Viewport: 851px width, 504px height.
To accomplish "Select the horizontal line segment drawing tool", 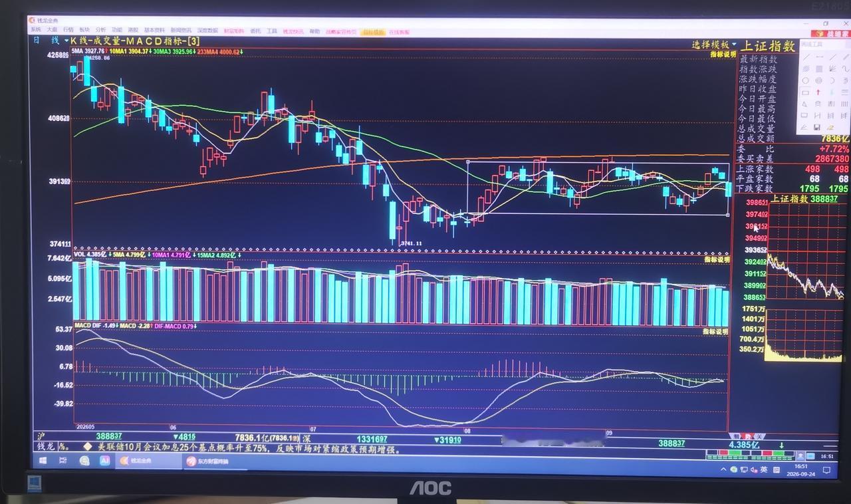I will (819, 57).
